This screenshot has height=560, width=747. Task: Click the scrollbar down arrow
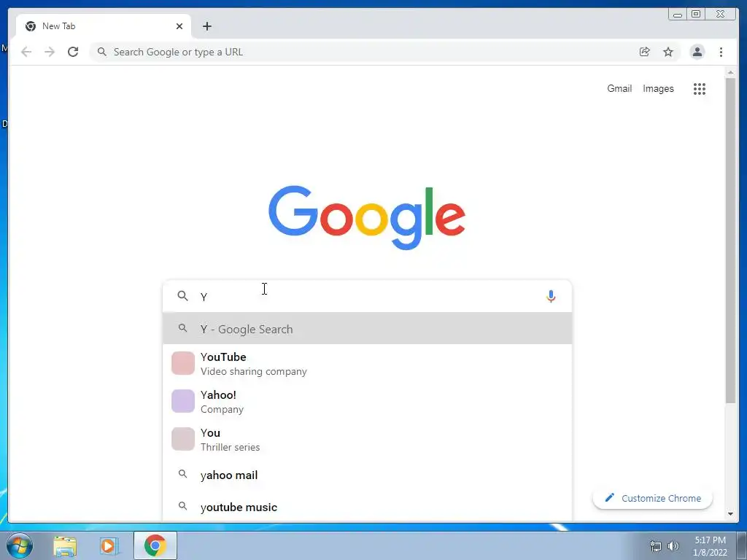(730, 514)
